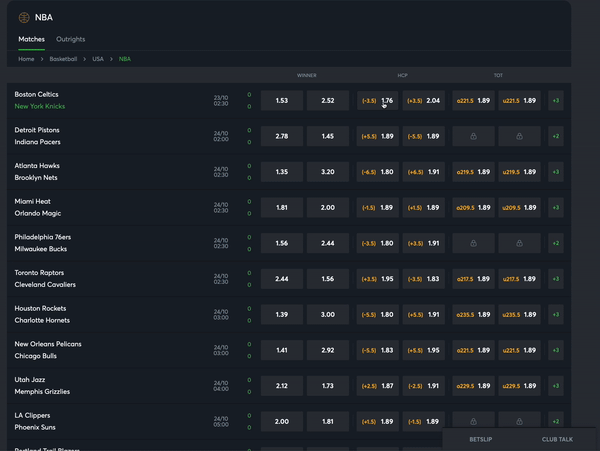
Task: Expand +3 more markets for Utah Jazz match
Action: pos(556,386)
